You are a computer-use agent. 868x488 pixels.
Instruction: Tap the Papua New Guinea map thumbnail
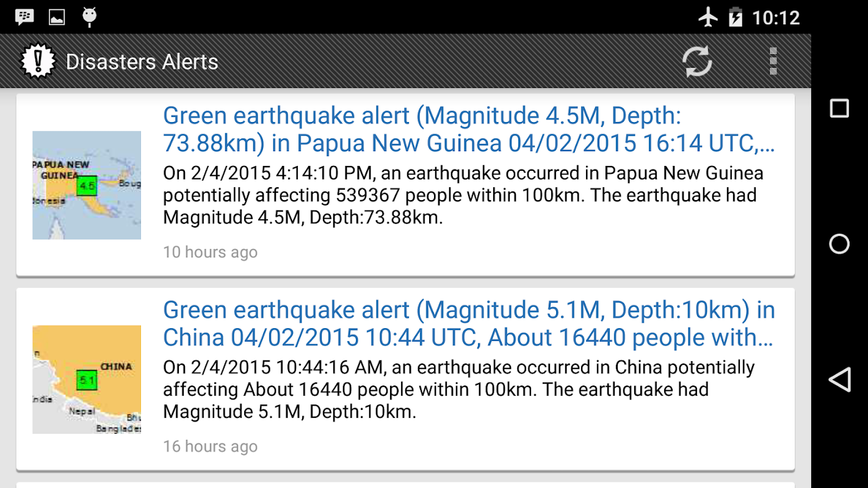(x=87, y=185)
